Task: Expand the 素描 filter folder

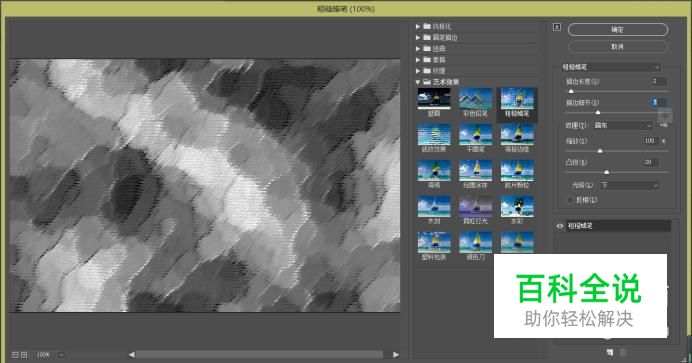Action: coord(417,60)
